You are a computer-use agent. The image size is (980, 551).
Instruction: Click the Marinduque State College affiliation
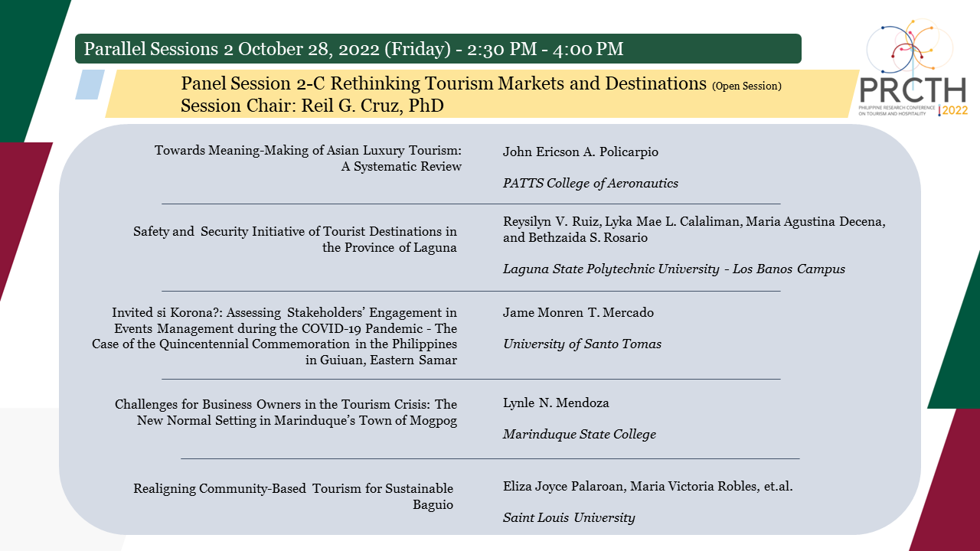click(x=580, y=434)
